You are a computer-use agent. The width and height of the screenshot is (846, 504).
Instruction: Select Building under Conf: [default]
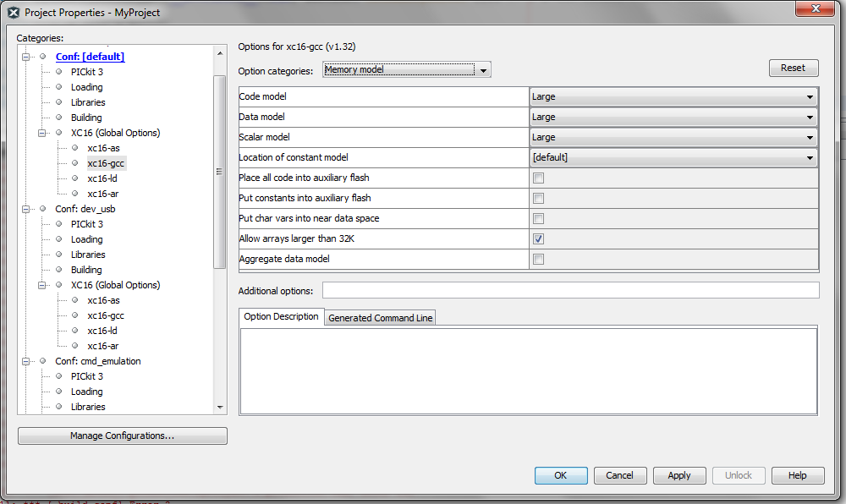[x=86, y=118]
